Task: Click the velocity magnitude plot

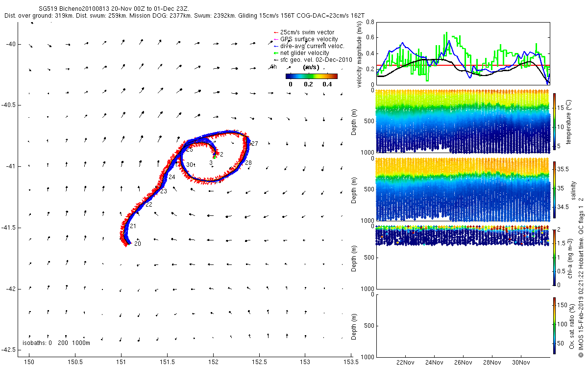Action: pos(463,53)
